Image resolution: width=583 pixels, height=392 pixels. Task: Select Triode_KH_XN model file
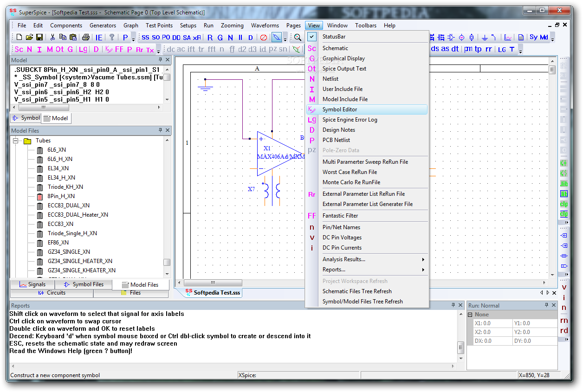tap(65, 187)
